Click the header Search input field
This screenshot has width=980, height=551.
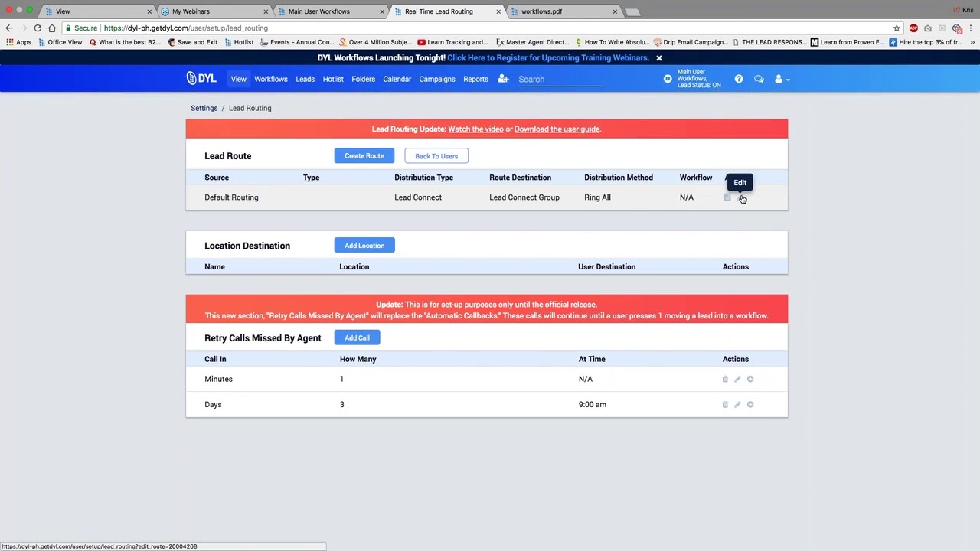click(560, 79)
